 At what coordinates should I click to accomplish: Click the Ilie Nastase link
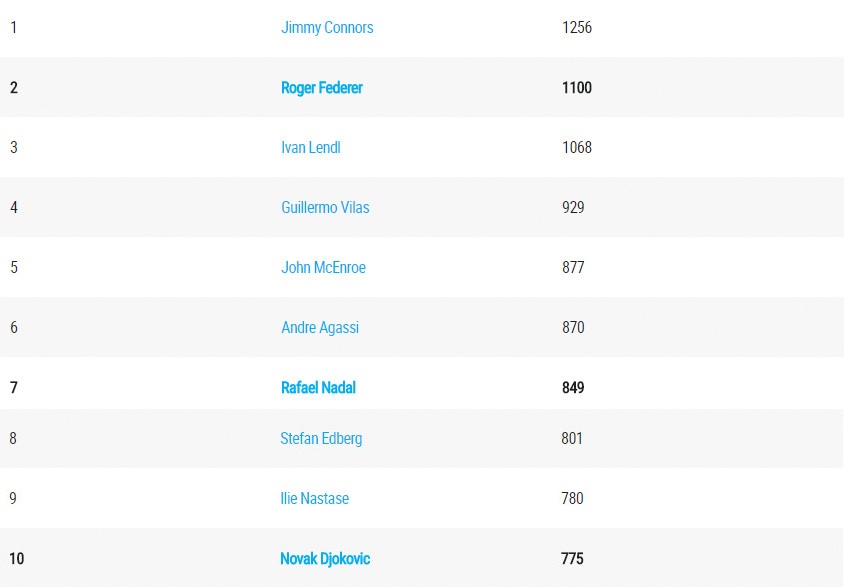tap(315, 498)
